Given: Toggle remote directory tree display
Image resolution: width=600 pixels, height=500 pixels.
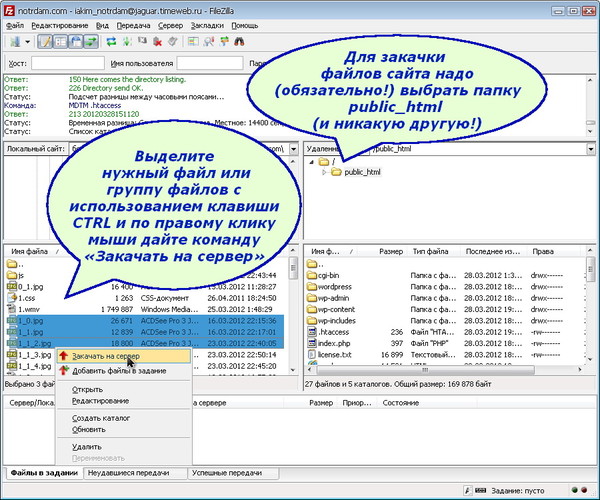Looking at the screenshot, I should 76,42.
